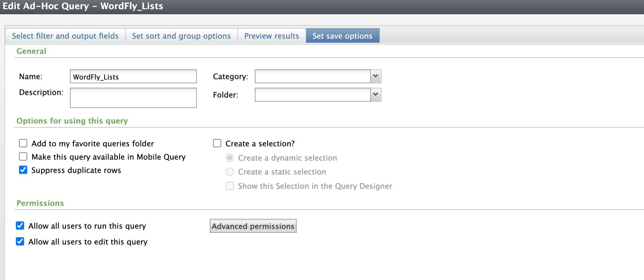
Task: Uncheck Suppress duplicate rows
Action: pyautogui.click(x=23, y=170)
